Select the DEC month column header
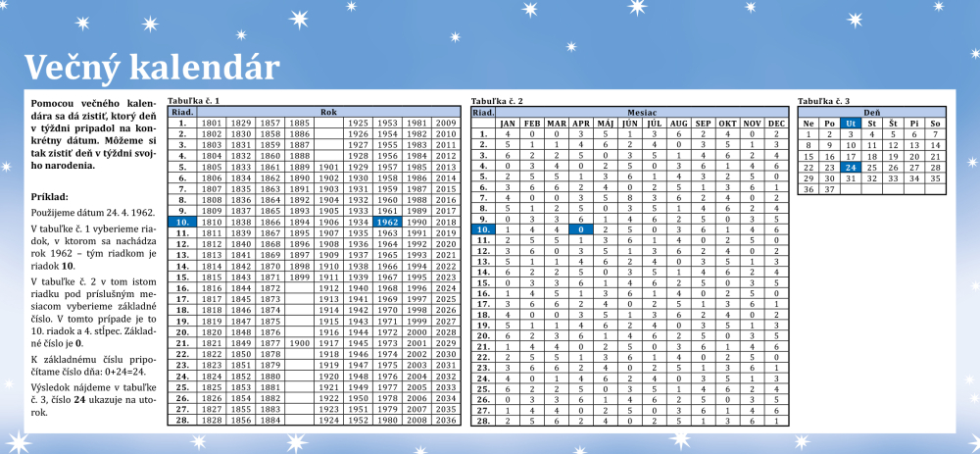Screen dimensions: 980x454 776,123
